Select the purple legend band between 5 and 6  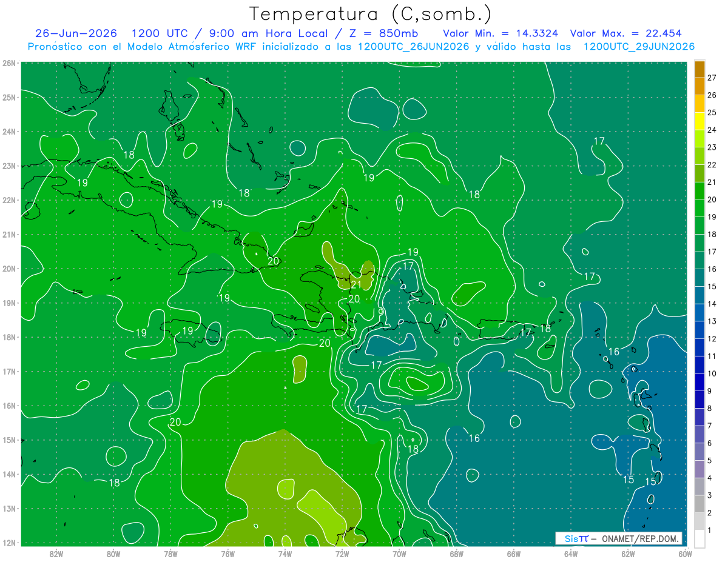click(x=699, y=452)
